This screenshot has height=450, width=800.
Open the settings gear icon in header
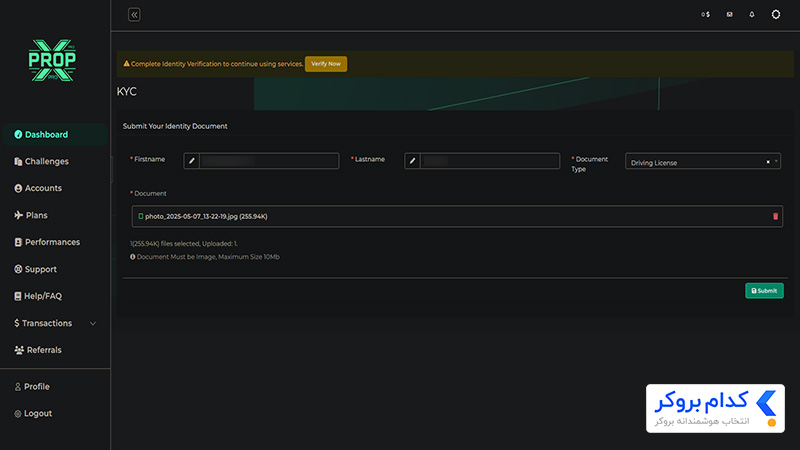tap(776, 14)
